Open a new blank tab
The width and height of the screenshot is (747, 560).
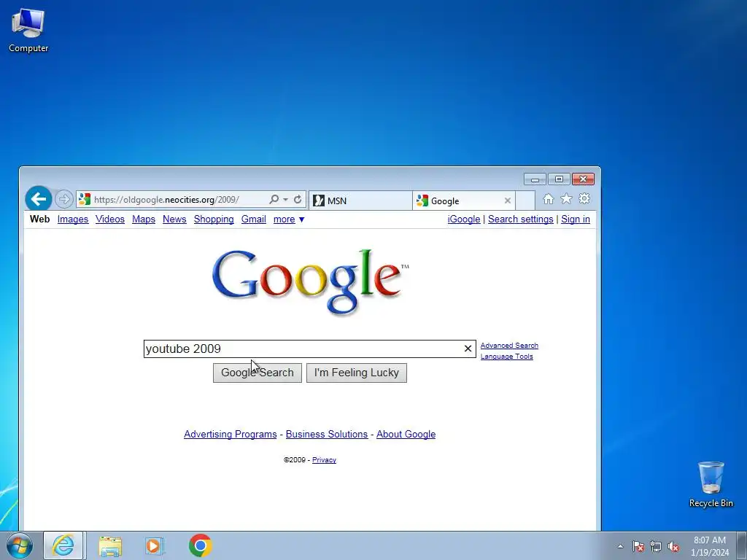point(525,201)
